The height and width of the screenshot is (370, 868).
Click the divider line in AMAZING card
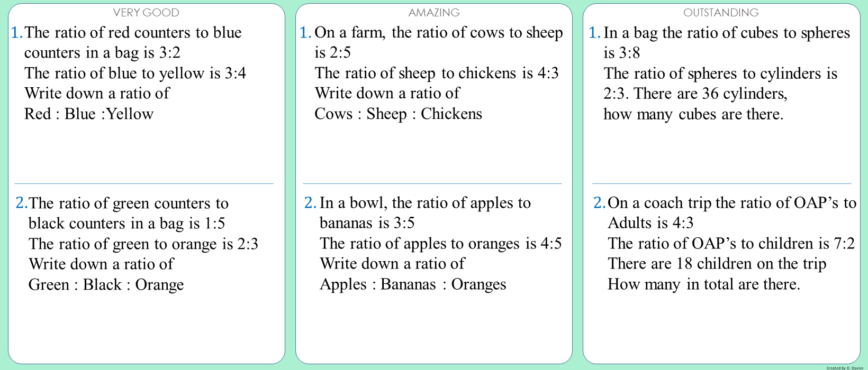[x=432, y=184]
